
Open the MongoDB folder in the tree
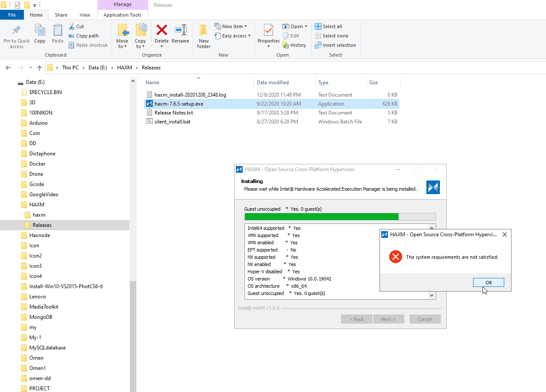click(40, 317)
